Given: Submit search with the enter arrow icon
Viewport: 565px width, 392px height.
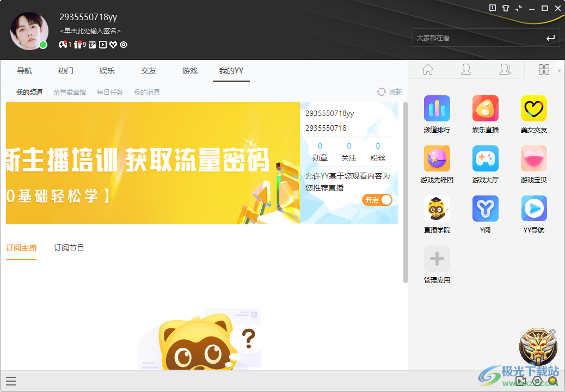Looking at the screenshot, I should (x=550, y=38).
